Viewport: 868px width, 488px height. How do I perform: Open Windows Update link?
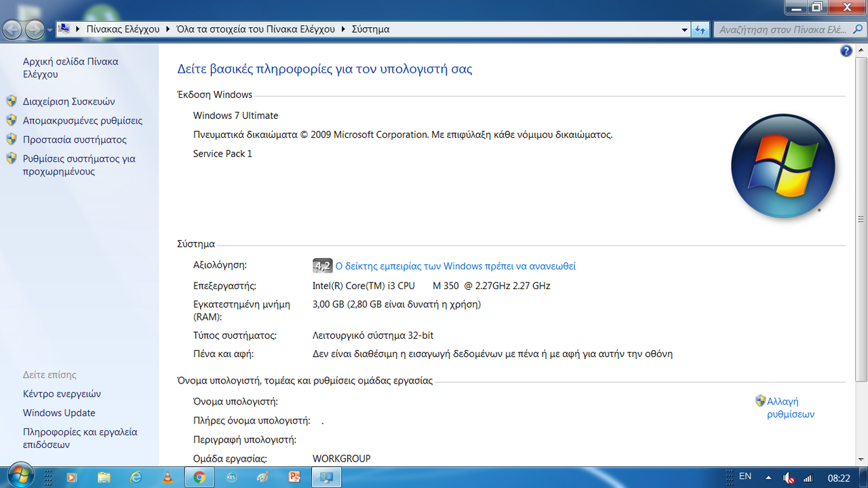[x=59, y=413]
